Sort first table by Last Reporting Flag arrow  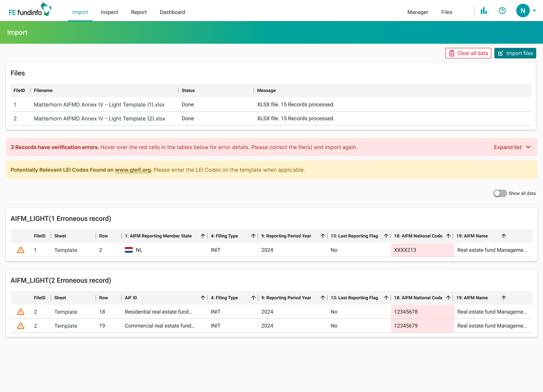tap(386, 236)
